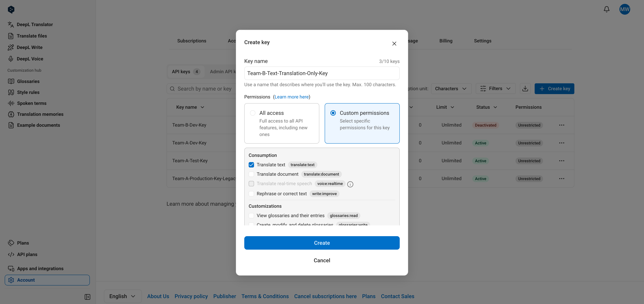Click Search by name or key field
The image size is (644, 304).
201,89
